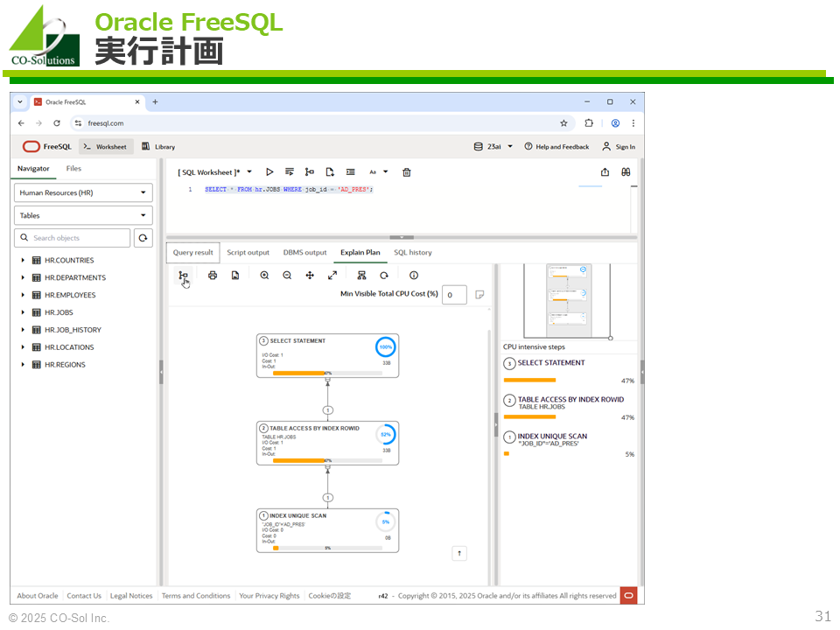Open the Library page
840x630 pixels.
(x=158, y=147)
